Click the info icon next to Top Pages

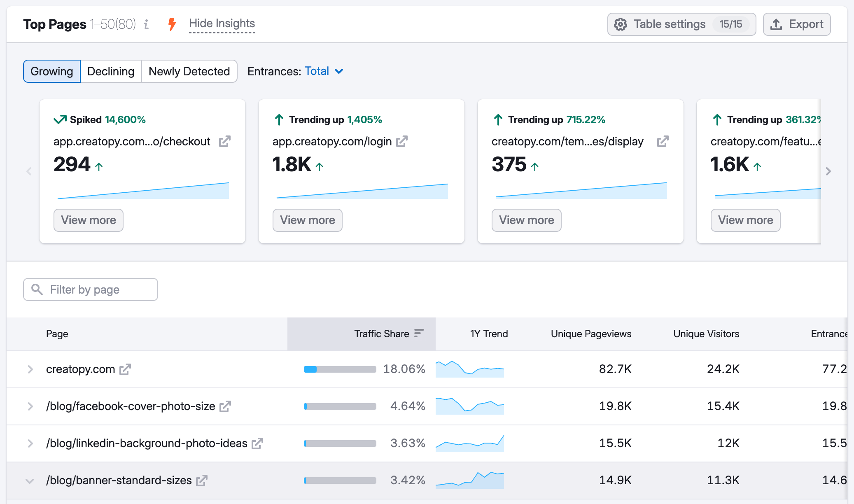pyautogui.click(x=146, y=24)
